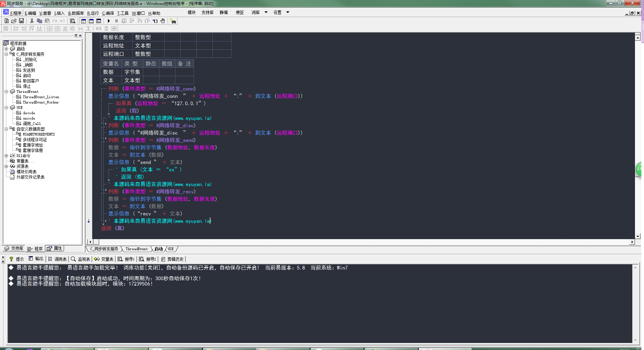The image size is (644, 350).
Task: Click code editor vertical scroll down arrow
Action: (638, 236)
